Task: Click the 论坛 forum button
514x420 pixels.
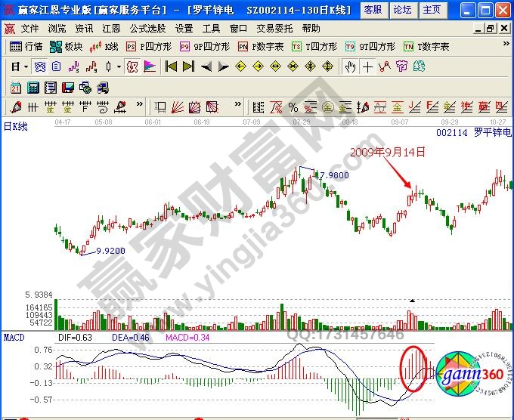Action: 401,10
